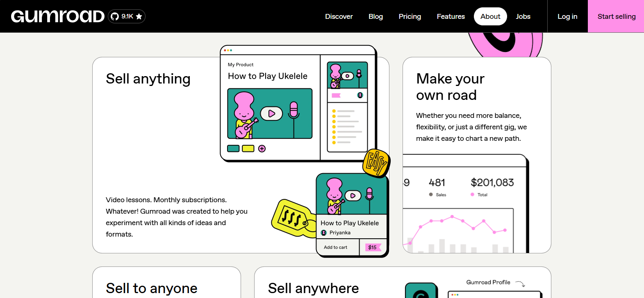
Task: Click the 481 sales figure
Action: click(437, 183)
